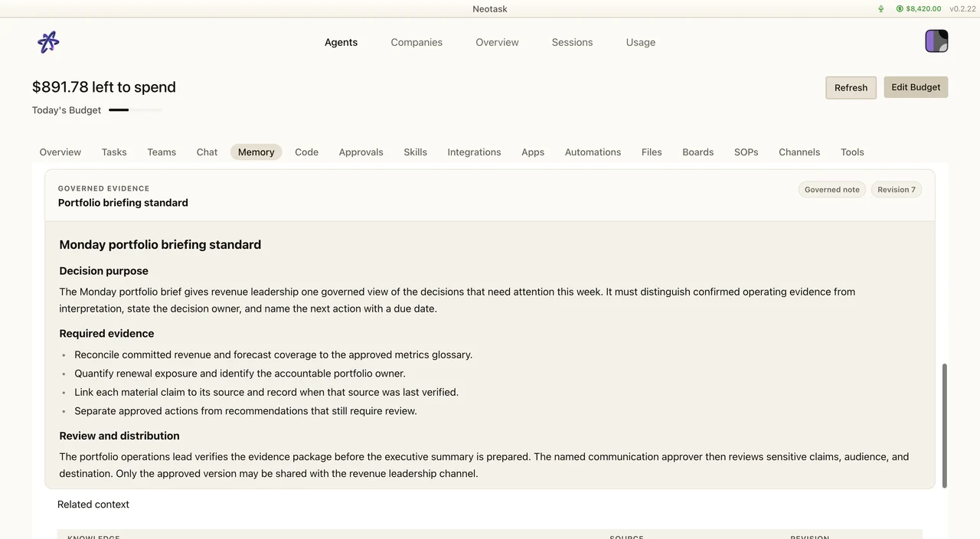Open the Code tab
980x539 pixels.
tap(306, 152)
